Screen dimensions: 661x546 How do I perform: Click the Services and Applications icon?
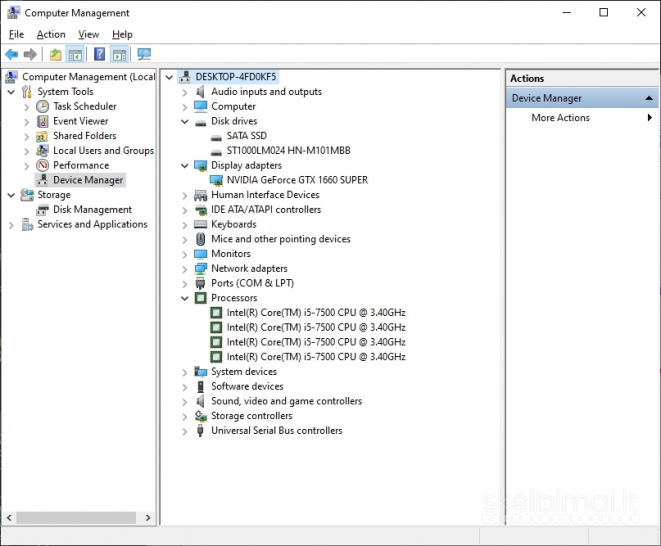point(27,224)
